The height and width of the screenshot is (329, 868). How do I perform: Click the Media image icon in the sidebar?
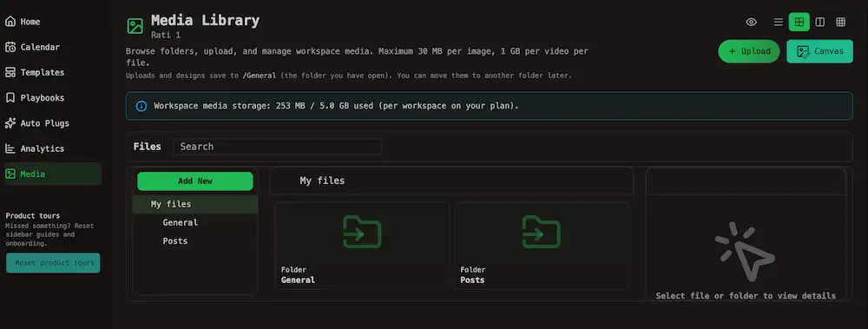click(10, 174)
